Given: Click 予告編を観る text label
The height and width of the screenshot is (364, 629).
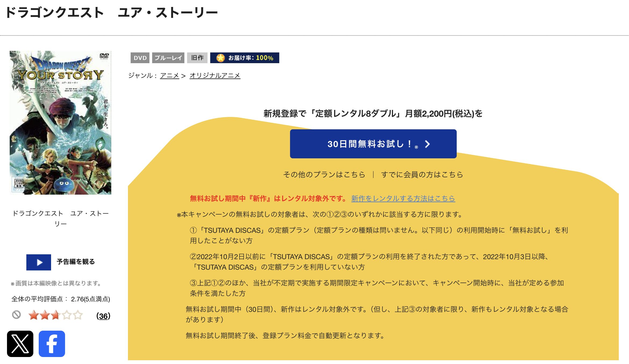Looking at the screenshot, I should [76, 262].
